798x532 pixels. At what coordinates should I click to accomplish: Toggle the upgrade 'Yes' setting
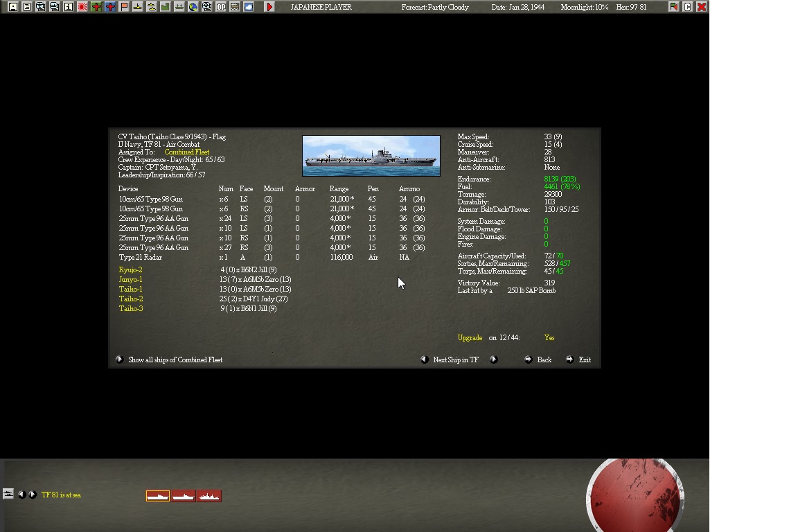tap(549, 337)
